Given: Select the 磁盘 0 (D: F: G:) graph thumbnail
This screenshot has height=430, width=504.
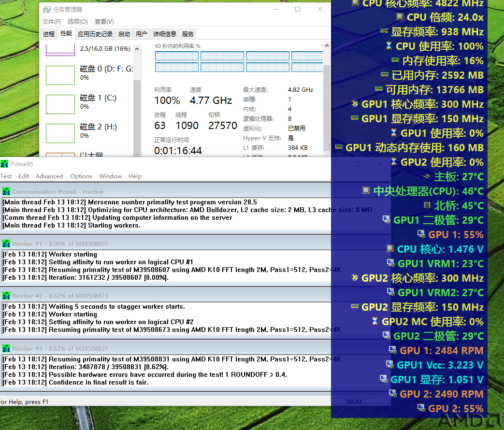Looking at the screenshot, I should point(60,75).
